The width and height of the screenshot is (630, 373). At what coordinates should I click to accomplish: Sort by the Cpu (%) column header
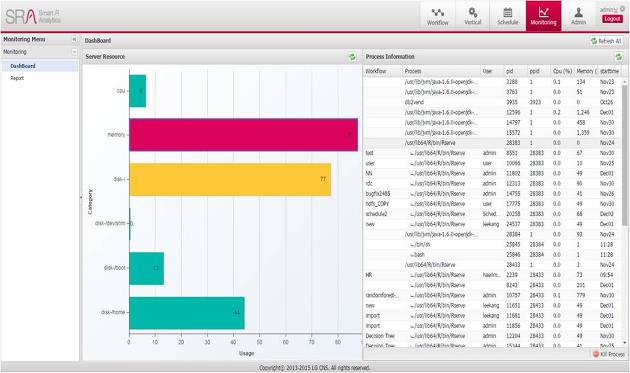tap(562, 71)
